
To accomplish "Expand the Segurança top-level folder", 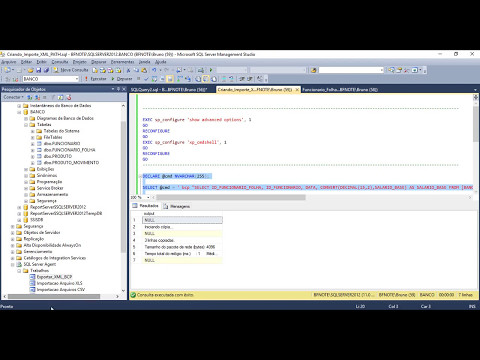I will [13, 226].
